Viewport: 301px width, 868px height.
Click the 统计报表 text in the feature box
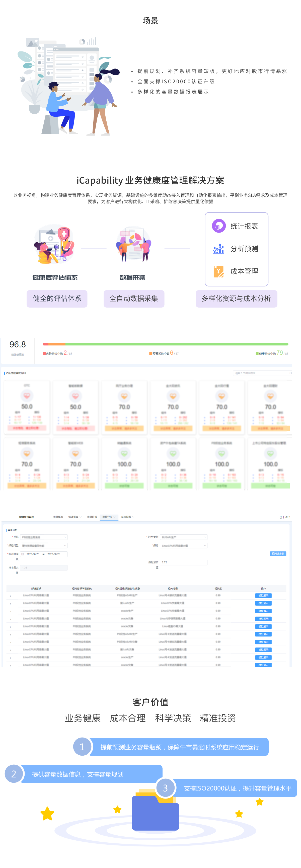tap(244, 226)
